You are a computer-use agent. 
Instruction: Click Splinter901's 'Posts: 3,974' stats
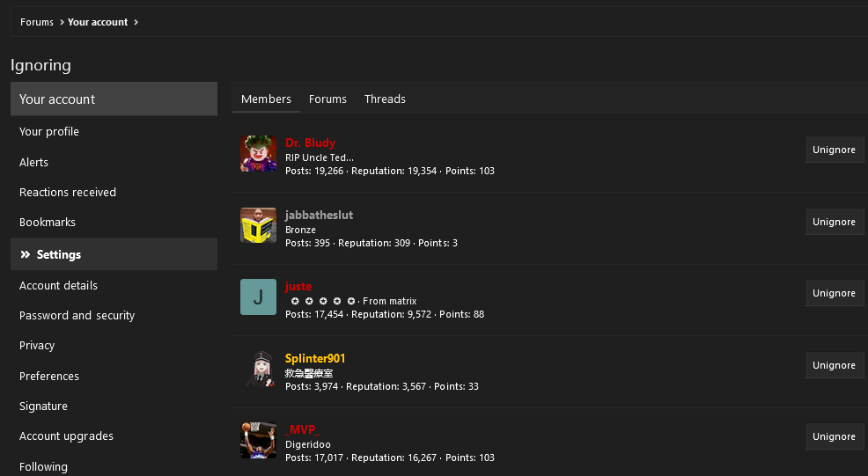(312, 386)
